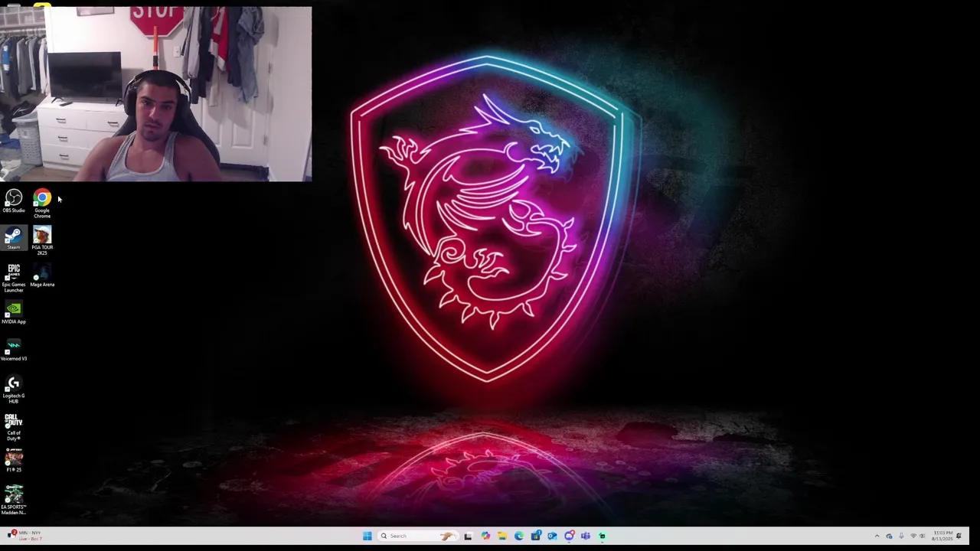This screenshot has width=980, height=551.
Task: Open the PGA TOUR 2K25 shortcut
Action: pos(42,241)
